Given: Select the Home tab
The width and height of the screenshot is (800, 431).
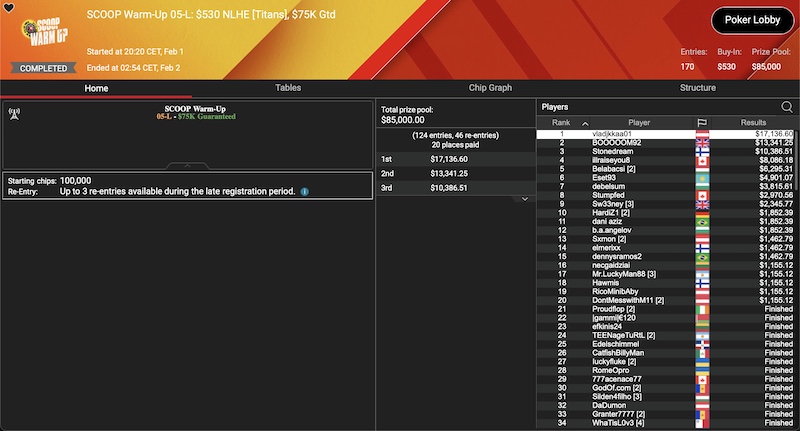Looking at the screenshot, I should (x=96, y=88).
